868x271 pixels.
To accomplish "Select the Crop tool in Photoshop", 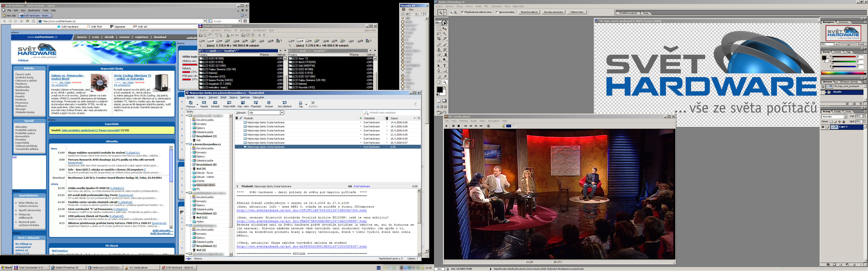I will [x=439, y=39].
